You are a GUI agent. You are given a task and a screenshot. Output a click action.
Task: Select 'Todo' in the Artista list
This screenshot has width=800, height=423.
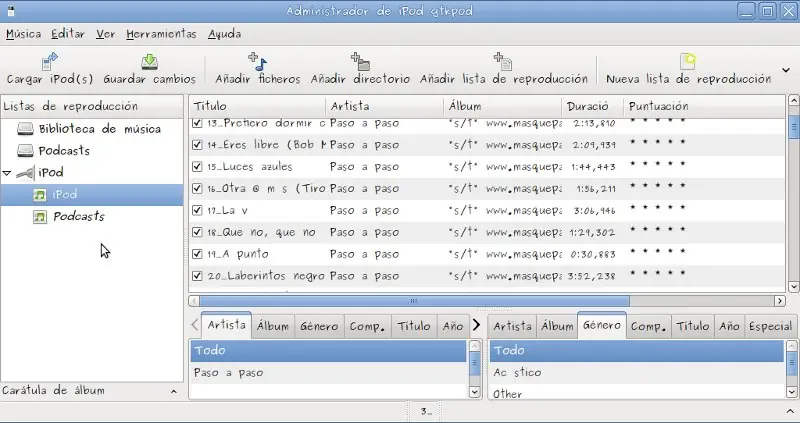(328, 351)
